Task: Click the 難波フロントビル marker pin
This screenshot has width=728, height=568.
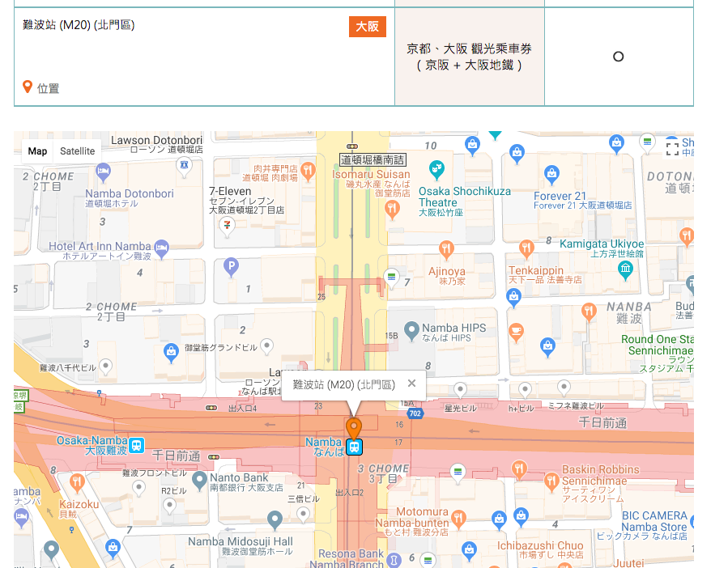Action: (x=138, y=488)
